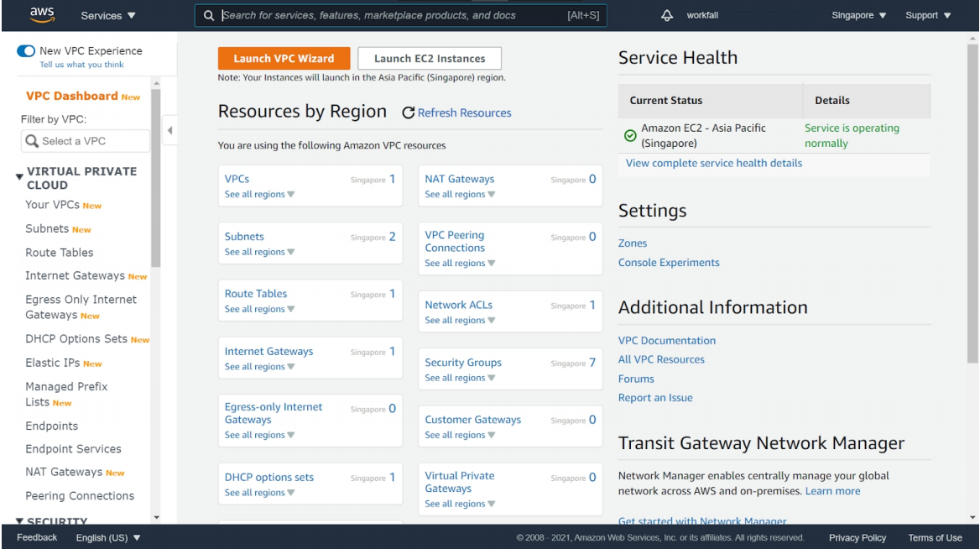980x549 pixels.
Task: Collapse the Virtual Private Cloud section
Action: (x=19, y=177)
